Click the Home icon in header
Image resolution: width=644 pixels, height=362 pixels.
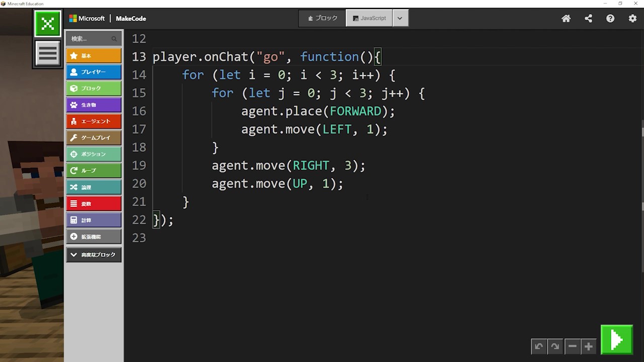click(x=566, y=19)
